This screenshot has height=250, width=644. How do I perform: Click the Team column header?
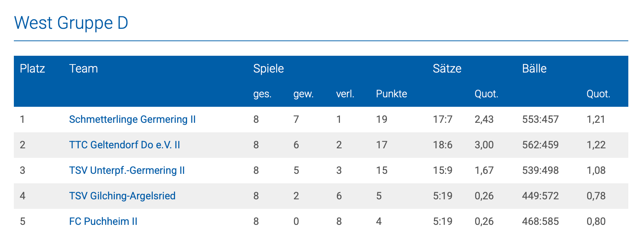click(84, 69)
